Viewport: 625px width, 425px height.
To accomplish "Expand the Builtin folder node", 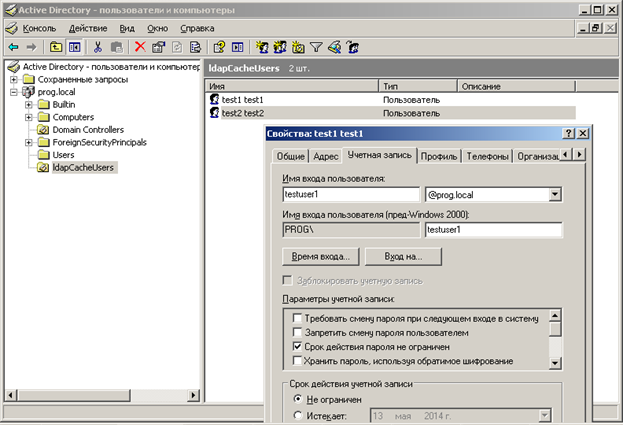I will point(29,104).
